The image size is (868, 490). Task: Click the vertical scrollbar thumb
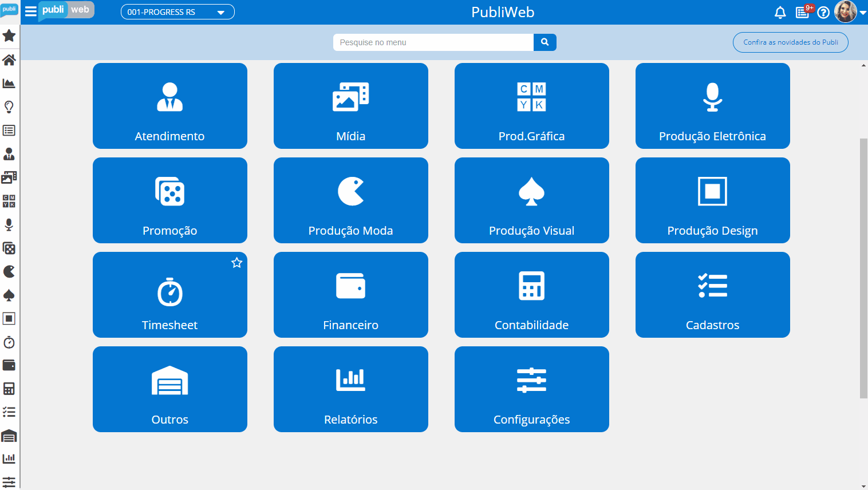tap(863, 268)
